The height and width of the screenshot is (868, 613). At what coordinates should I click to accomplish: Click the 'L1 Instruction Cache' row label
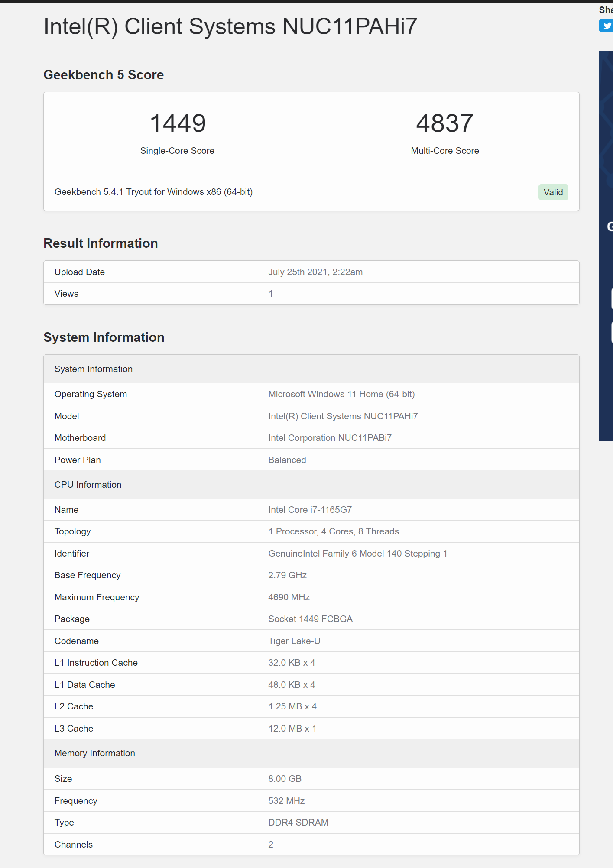click(x=96, y=663)
